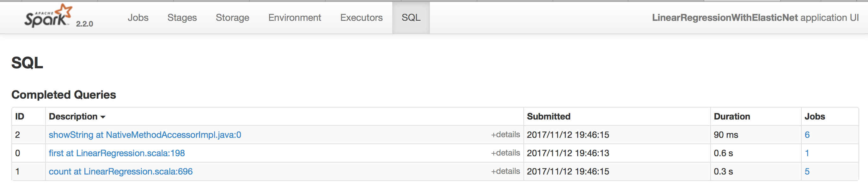This screenshot has width=868, height=184.
Task: Open the Executors tab
Action: click(x=361, y=17)
